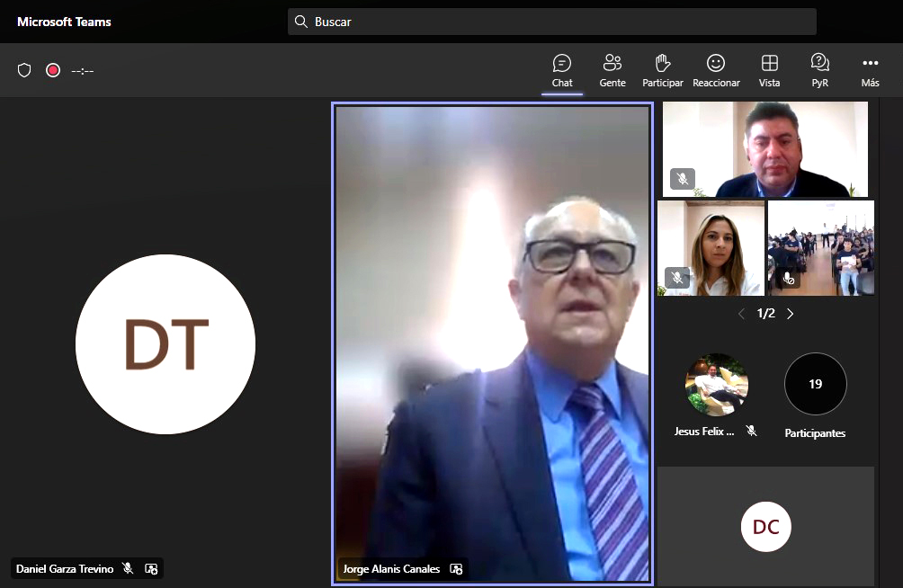Open the Más options menu
Image resolution: width=903 pixels, height=588 pixels.
tap(870, 70)
